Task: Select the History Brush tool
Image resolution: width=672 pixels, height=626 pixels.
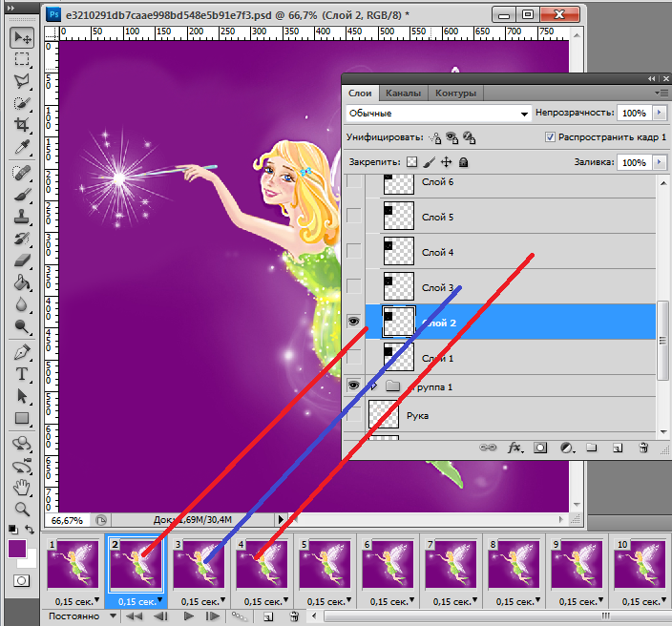Action: [x=22, y=239]
